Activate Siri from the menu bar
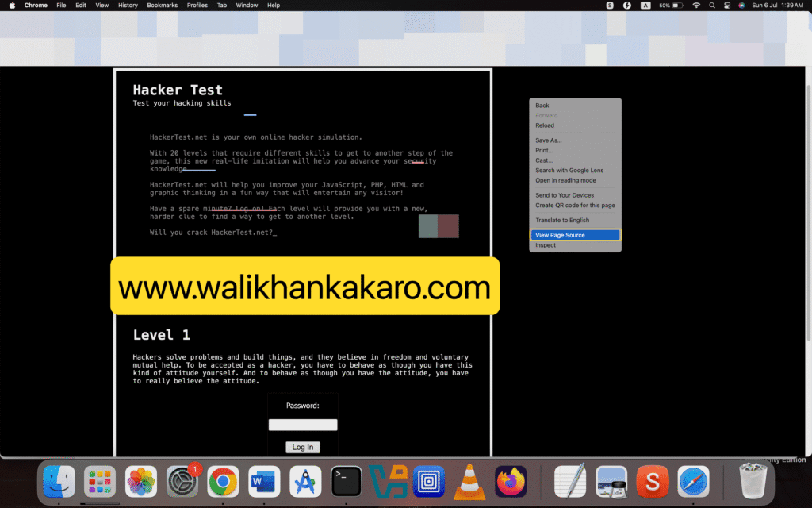Viewport: 812px width, 508px height. pyautogui.click(x=741, y=6)
